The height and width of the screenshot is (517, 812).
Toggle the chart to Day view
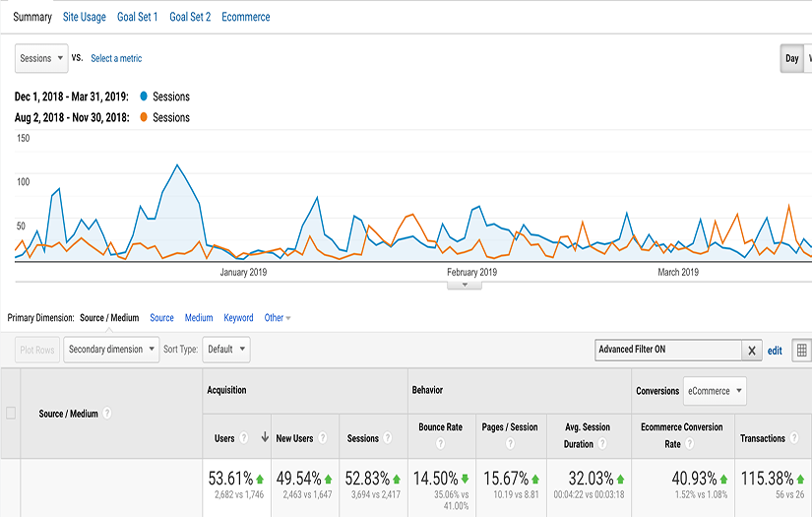pos(791,58)
